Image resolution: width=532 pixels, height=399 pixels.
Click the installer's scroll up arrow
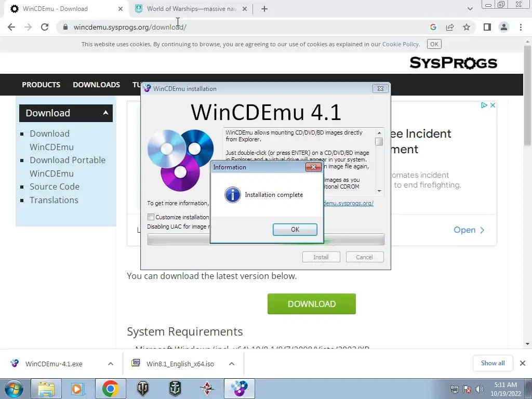[x=379, y=132]
